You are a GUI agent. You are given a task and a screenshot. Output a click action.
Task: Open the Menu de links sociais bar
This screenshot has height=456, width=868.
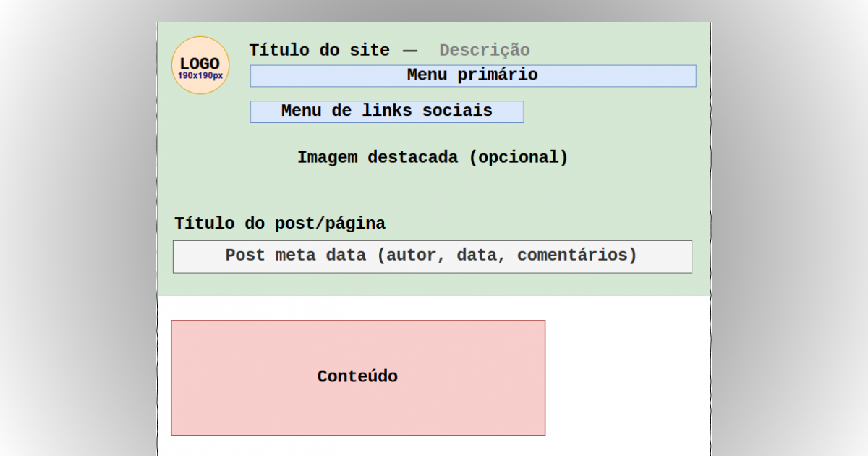(387, 111)
